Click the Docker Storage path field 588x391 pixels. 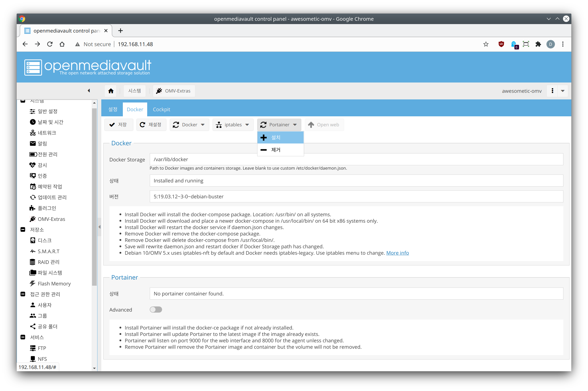[x=356, y=159]
